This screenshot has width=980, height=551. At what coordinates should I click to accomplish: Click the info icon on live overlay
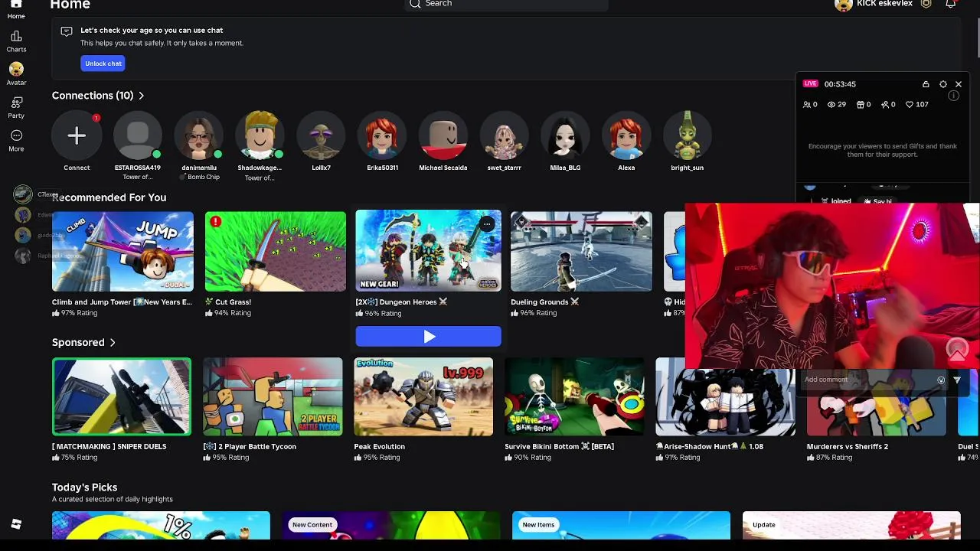tap(954, 96)
